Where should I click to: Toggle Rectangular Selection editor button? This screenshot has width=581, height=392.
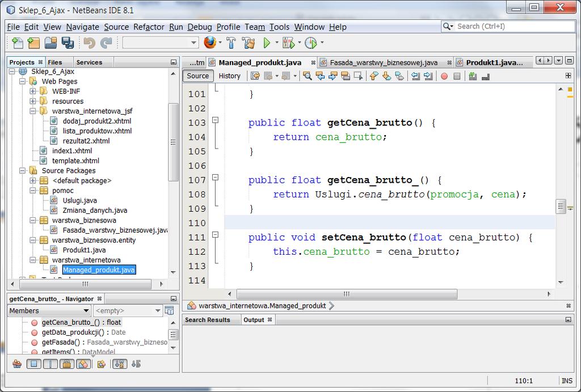pos(358,76)
